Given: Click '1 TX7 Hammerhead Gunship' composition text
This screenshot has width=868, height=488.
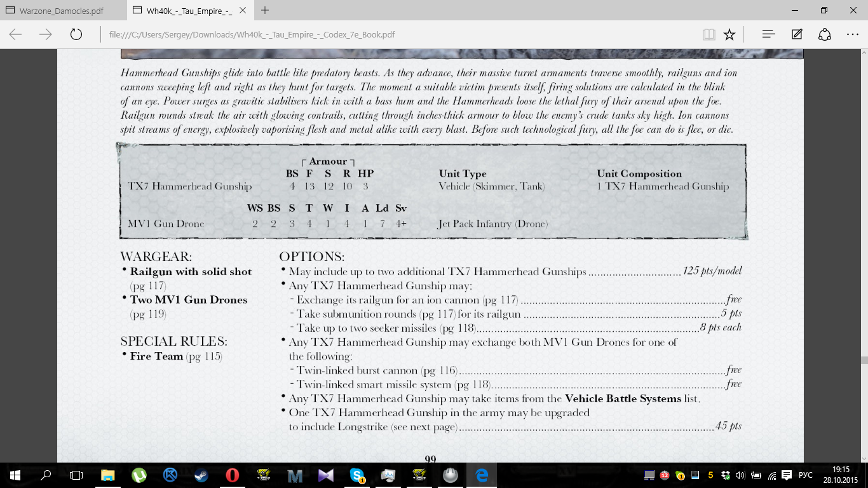Looking at the screenshot, I should (663, 186).
